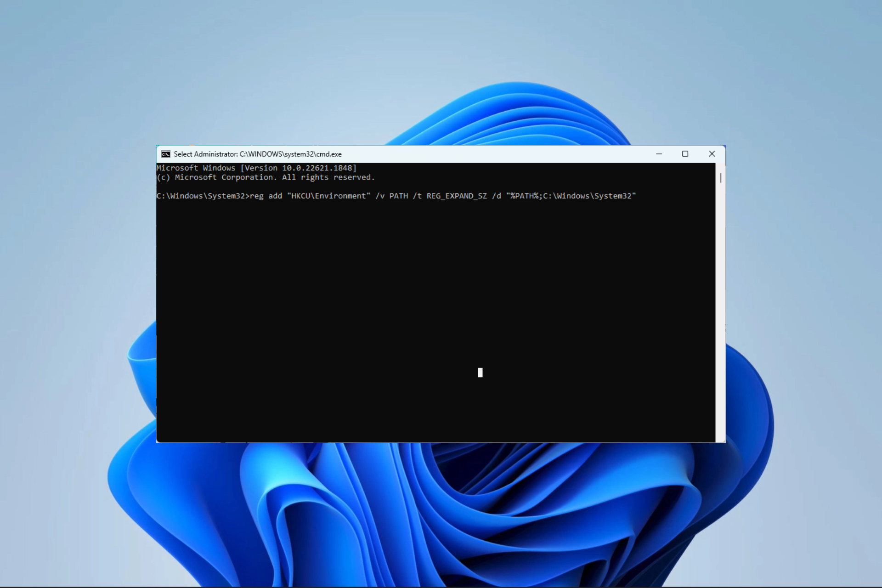Click the "HKCU\Environment" argument
882x588 pixels.
coord(329,196)
